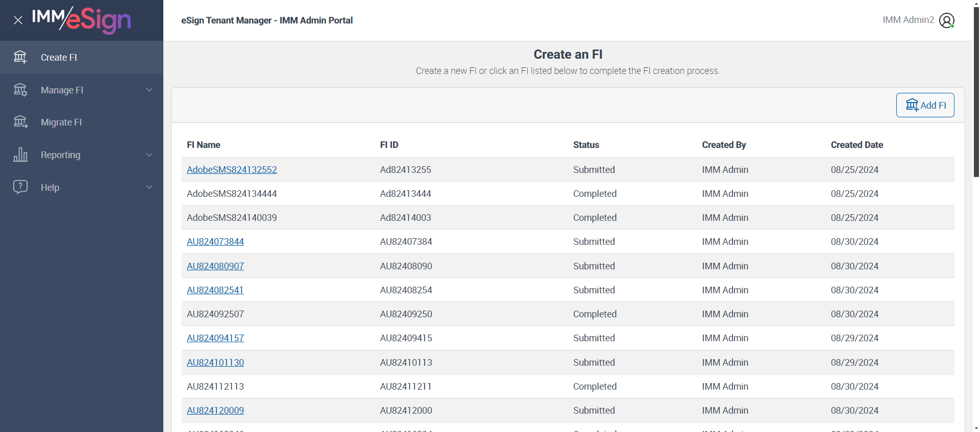
Task: Open the AdobeSMS824132552 link
Action: point(232,169)
